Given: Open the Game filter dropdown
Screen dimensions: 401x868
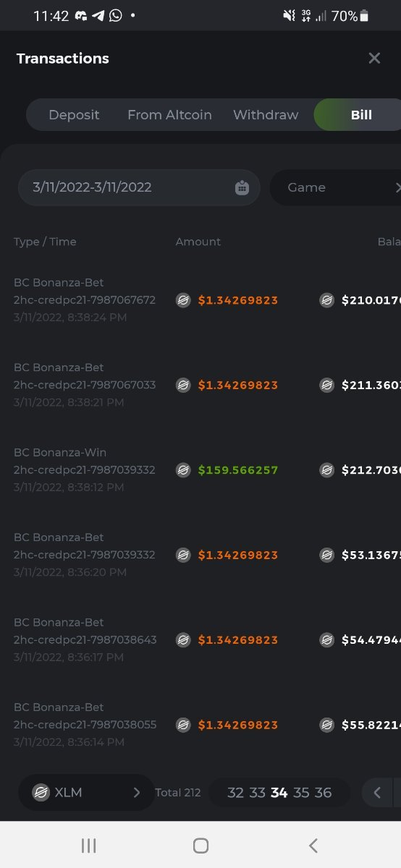Looking at the screenshot, I should pos(336,187).
